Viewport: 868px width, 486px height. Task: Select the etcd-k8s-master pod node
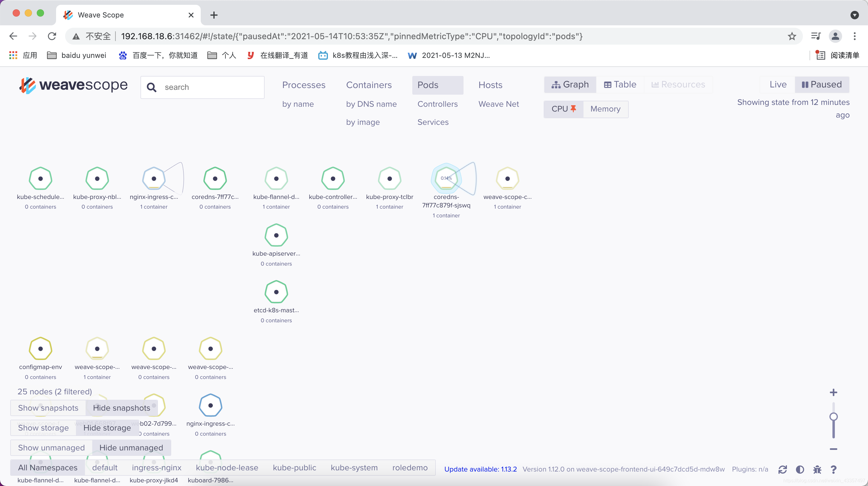(x=276, y=292)
